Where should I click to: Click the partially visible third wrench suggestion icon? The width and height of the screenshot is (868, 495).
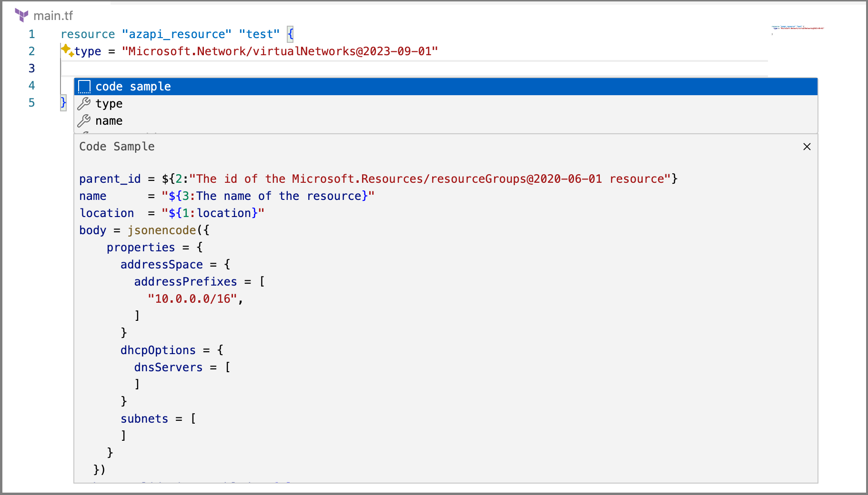tap(84, 134)
